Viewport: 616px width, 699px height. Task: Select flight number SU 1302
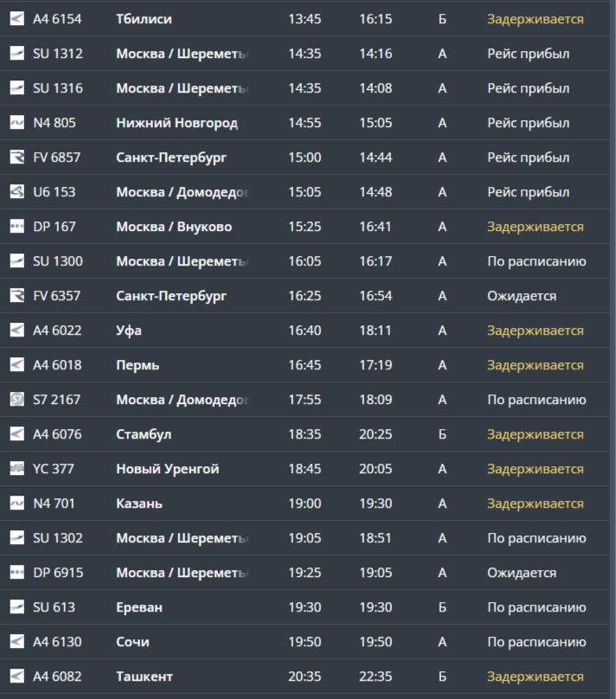click(x=58, y=538)
